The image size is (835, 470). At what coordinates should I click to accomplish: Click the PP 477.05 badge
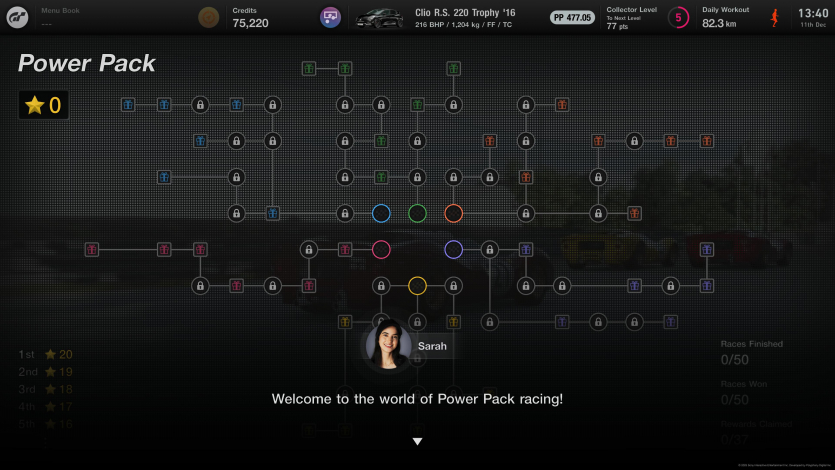(572, 17)
